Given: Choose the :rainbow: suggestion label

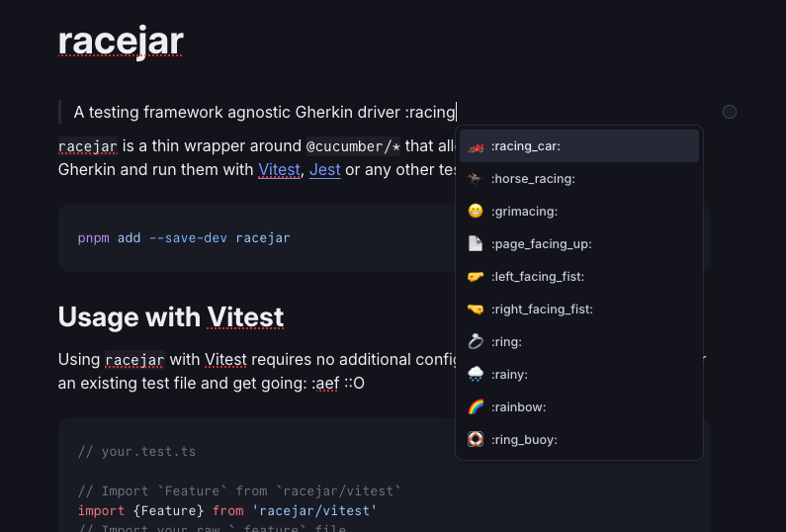Looking at the screenshot, I should click(518, 406).
